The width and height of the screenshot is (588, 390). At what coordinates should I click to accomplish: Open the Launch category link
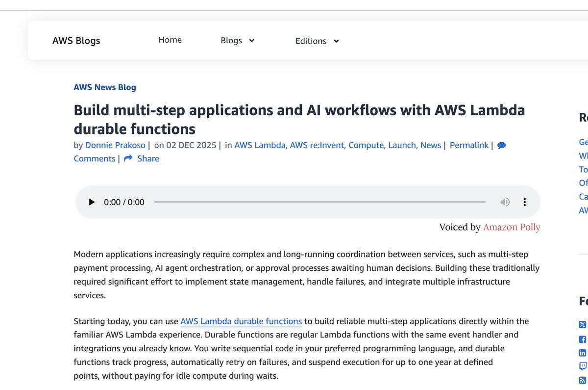pyautogui.click(x=402, y=145)
